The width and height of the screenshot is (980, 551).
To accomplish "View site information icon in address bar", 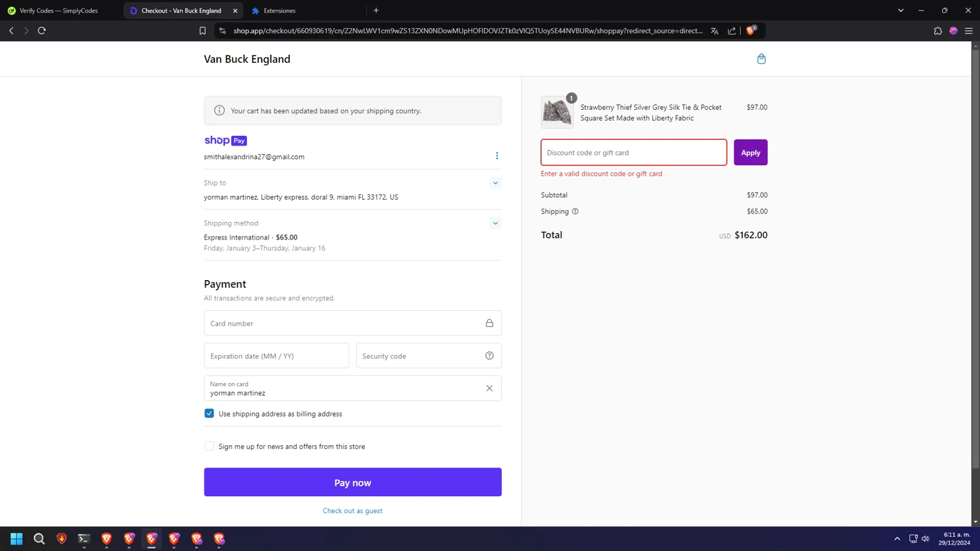I will [222, 31].
